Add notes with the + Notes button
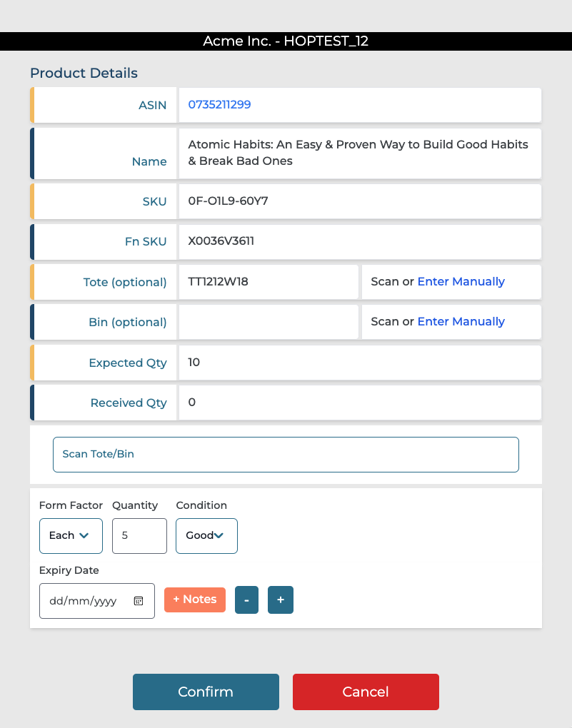Image resolution: width=572 pixels, height=728 pixels. tap(195, 600)
